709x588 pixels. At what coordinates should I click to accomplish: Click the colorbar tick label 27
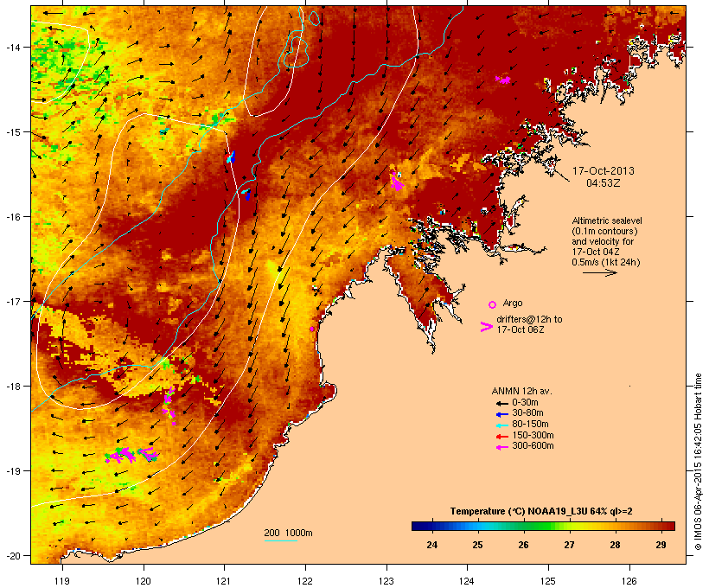tap(569, 545)
